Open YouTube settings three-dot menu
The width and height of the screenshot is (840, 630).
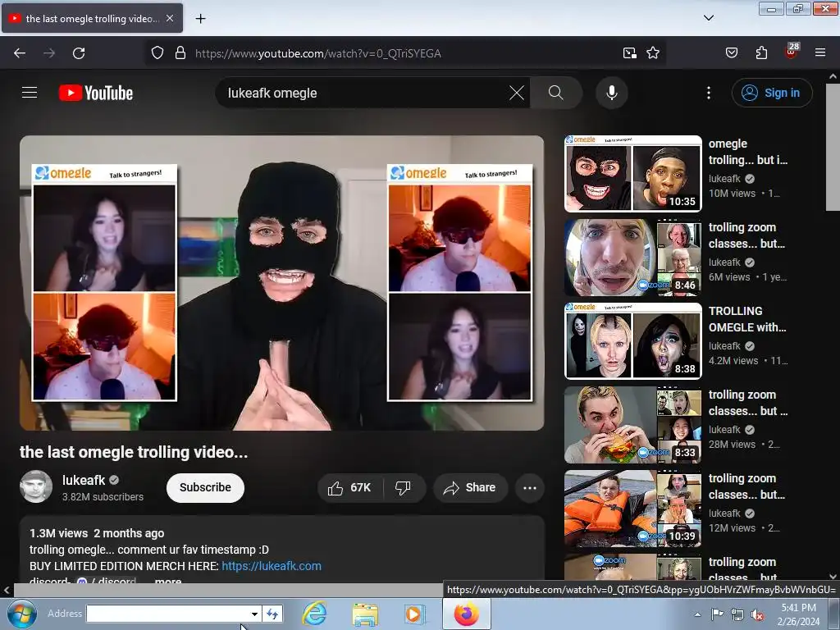[x=708, y=93]
